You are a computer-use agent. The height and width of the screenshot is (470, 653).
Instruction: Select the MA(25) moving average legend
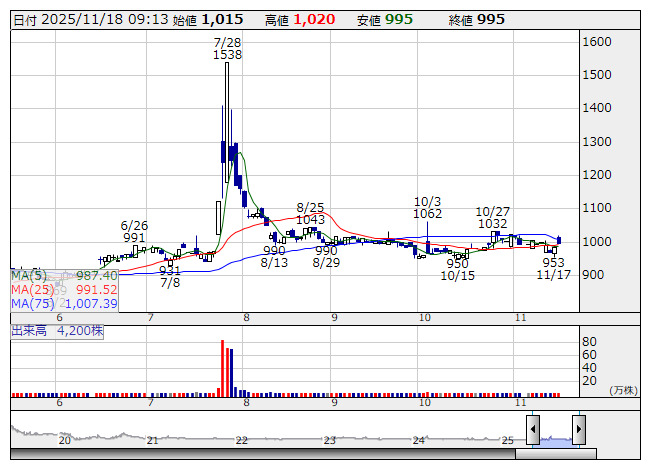64,289
